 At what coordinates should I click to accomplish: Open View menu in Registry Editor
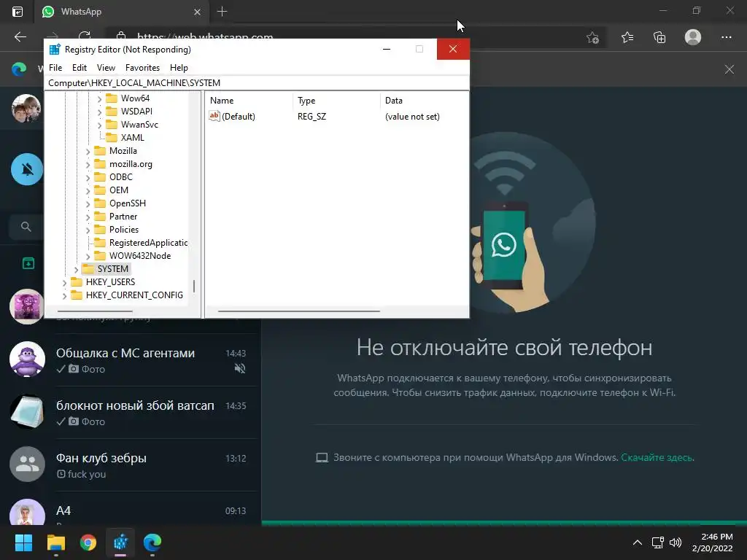click(x=106, y=68)
